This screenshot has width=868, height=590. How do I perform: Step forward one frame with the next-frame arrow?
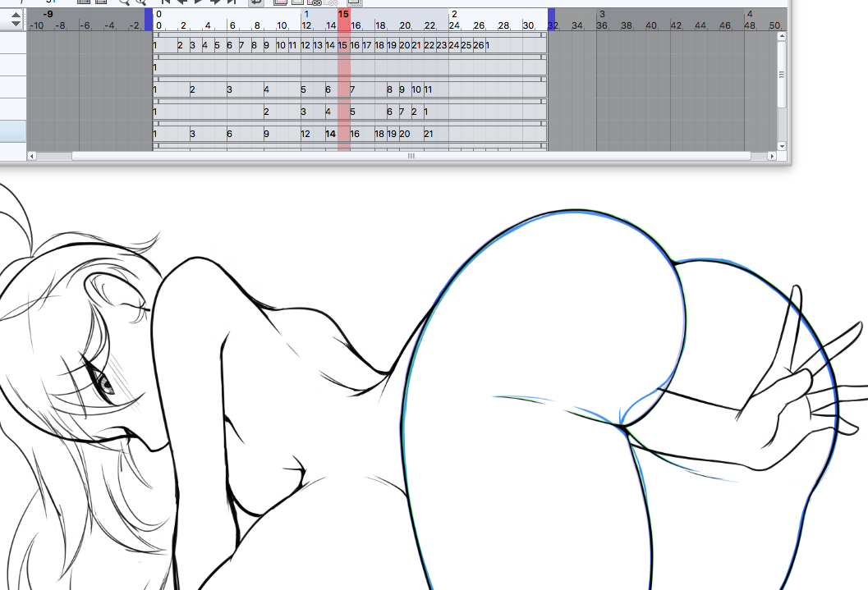(x=215, y=2)
